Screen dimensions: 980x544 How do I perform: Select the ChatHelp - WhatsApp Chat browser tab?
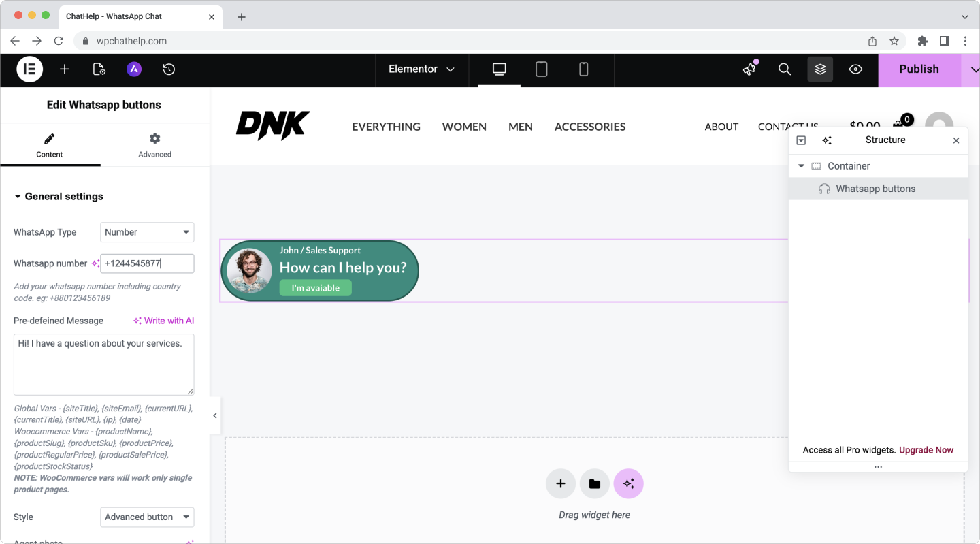142,16
